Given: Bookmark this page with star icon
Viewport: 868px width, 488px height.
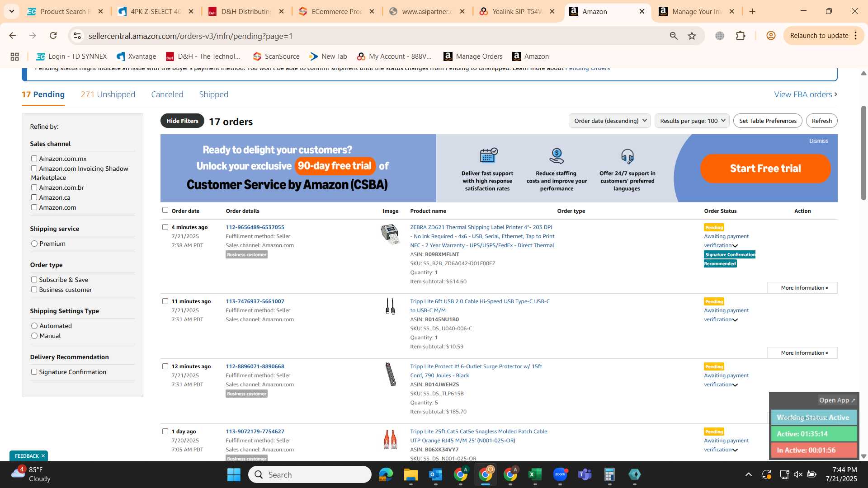Looking at the screenshot, I should (692, 36).
